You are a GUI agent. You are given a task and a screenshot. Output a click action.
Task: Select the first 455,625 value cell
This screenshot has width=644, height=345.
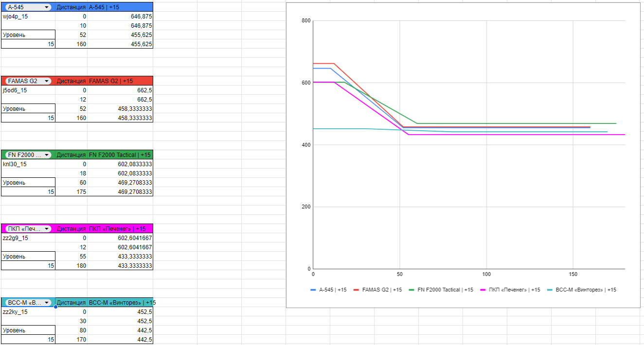[120, 35]
